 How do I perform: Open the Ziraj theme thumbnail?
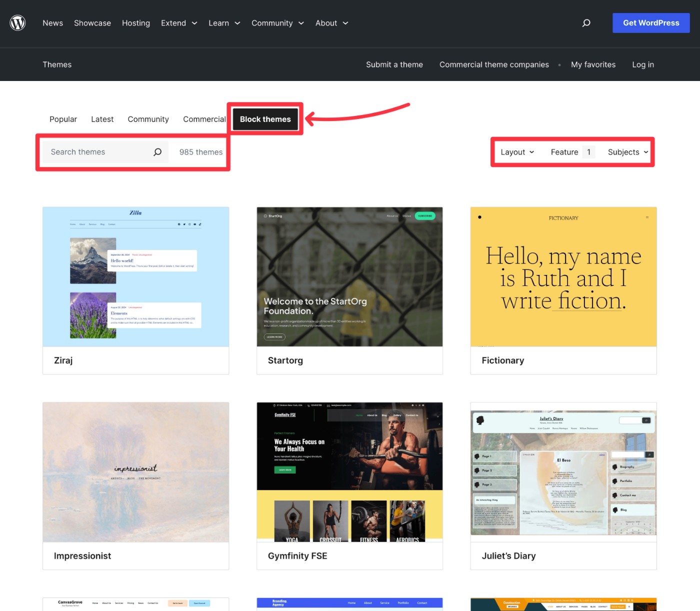tap(136, 277)
